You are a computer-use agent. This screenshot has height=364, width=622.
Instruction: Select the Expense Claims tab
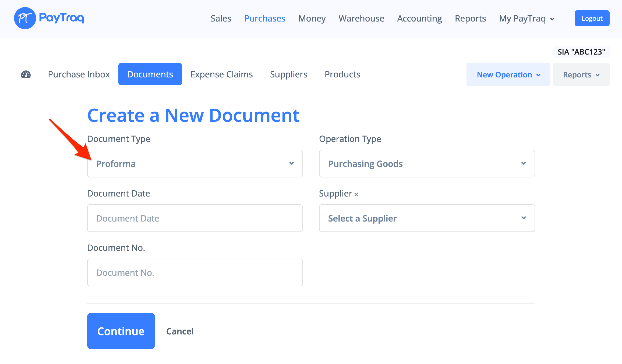point(221,74)
